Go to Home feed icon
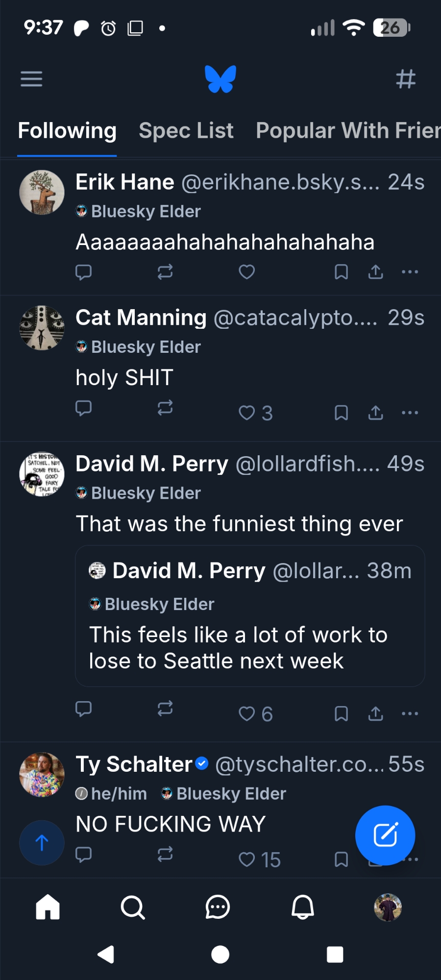Image resolution: width=441 pixels, height=980 pixels. pos(48,907)
